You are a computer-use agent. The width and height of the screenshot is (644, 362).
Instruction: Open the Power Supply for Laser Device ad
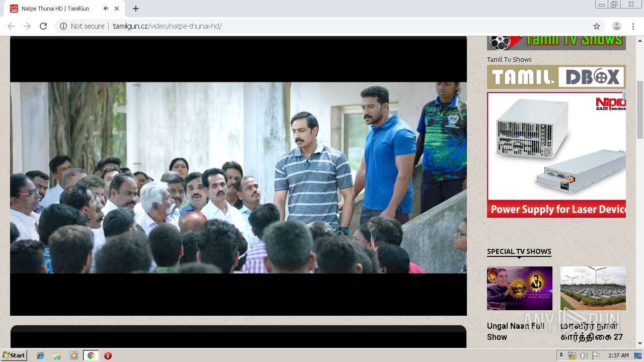[x=556, y=155]
